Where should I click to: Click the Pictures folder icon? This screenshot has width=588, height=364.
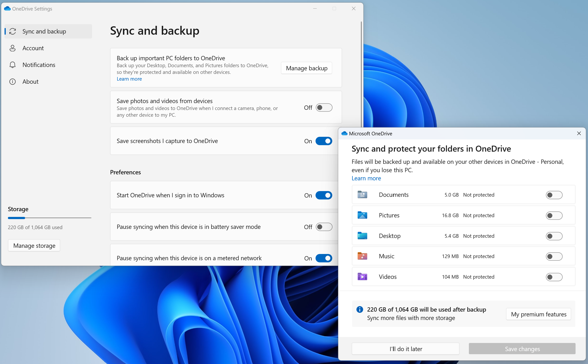(362, 215)
